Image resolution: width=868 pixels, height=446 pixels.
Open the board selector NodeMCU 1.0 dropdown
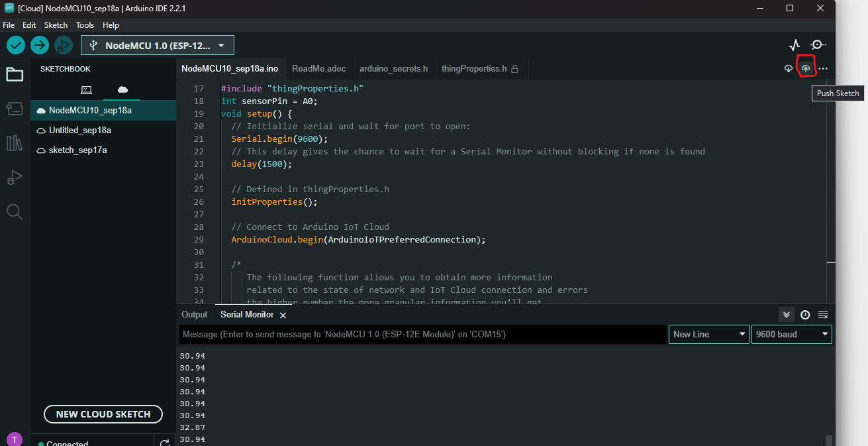[x=158, y=46]
